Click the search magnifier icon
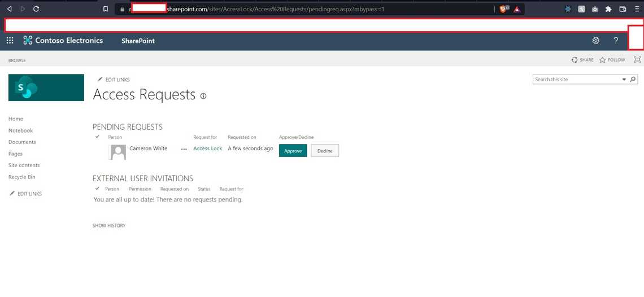 (x=633, y=79)
